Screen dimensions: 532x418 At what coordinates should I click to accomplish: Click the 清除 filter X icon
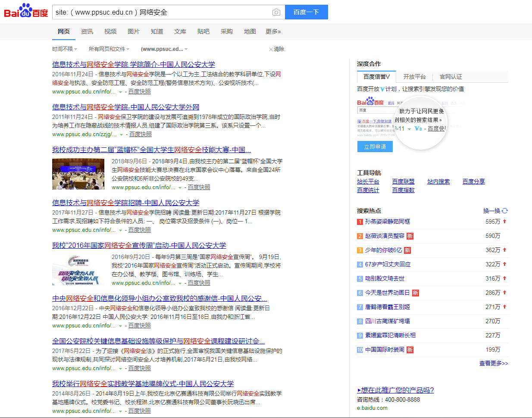(271, 49)
